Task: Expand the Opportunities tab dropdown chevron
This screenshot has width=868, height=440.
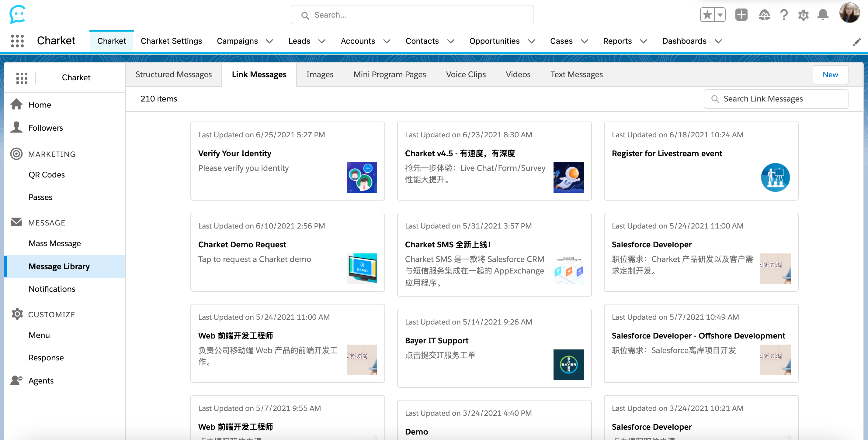Action: (531, 41)
